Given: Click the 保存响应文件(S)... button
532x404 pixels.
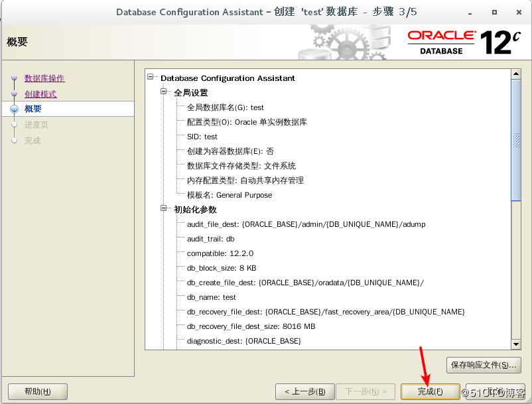Looking at the screenshot, I should tap(484, 366).
